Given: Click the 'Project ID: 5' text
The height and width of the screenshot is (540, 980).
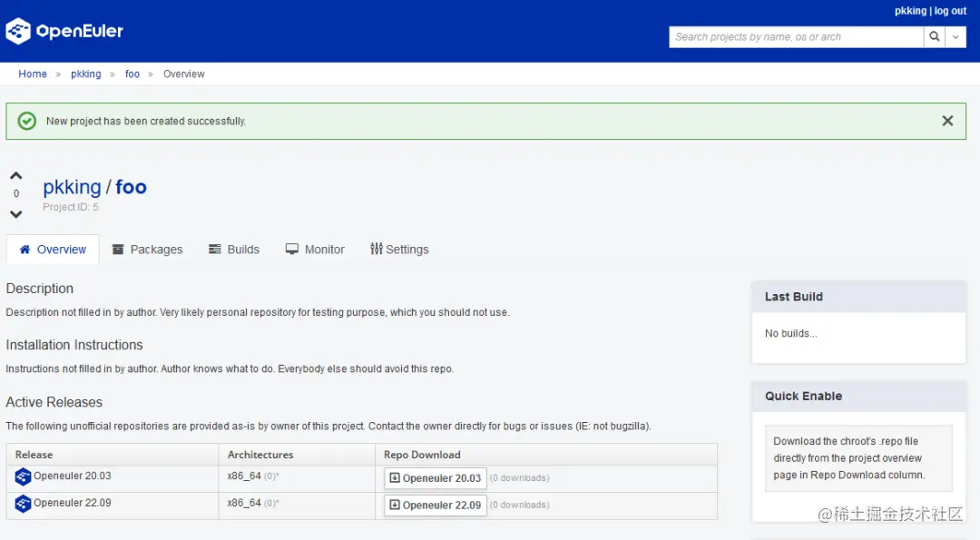Looking at the screenshot, I should click(x=71, y=207).
